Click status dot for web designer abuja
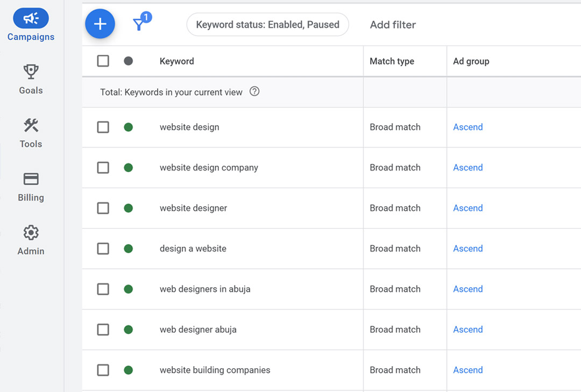 point(128,330)
